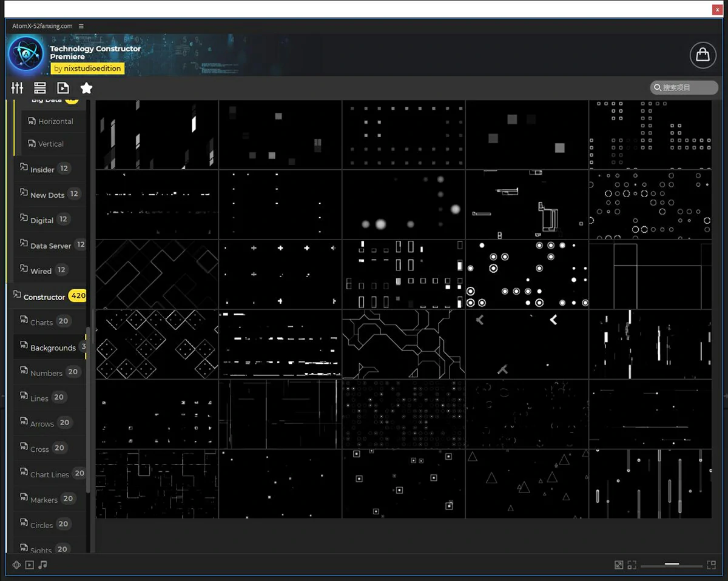
Task: Click the AtomX atom logo
Action: tap(25, 55)
